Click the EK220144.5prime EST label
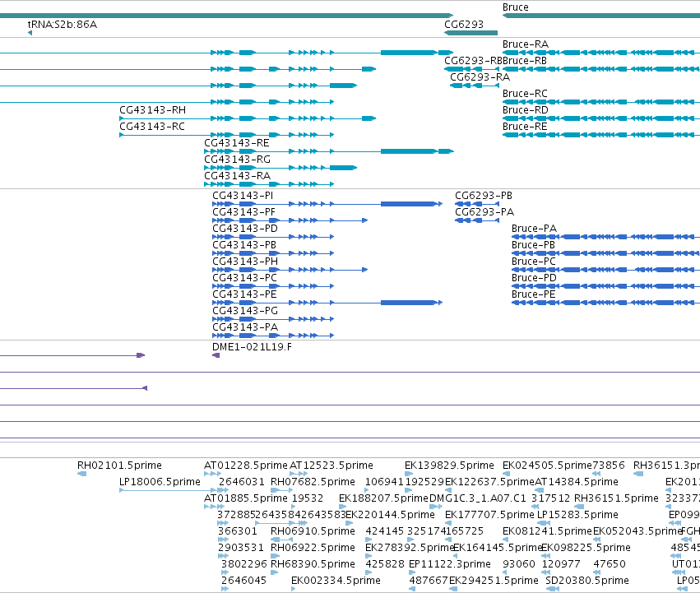700x593 pixels. [390, 515]
